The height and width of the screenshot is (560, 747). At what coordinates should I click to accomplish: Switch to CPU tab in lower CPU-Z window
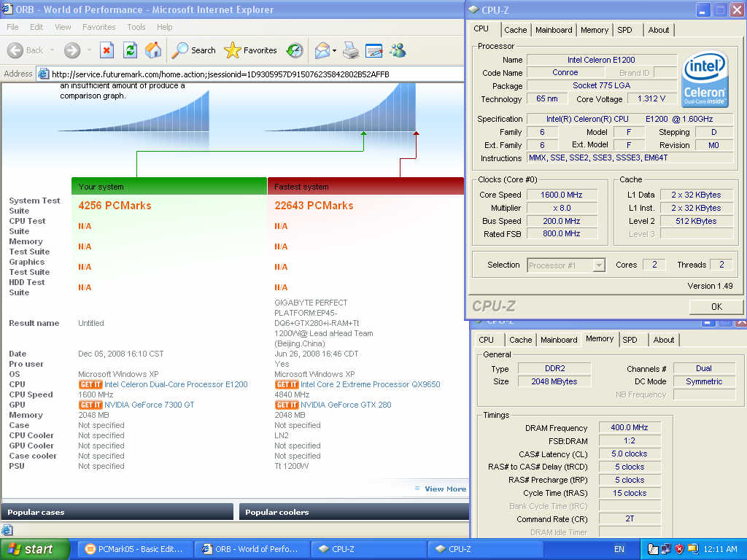click(486, 340)
